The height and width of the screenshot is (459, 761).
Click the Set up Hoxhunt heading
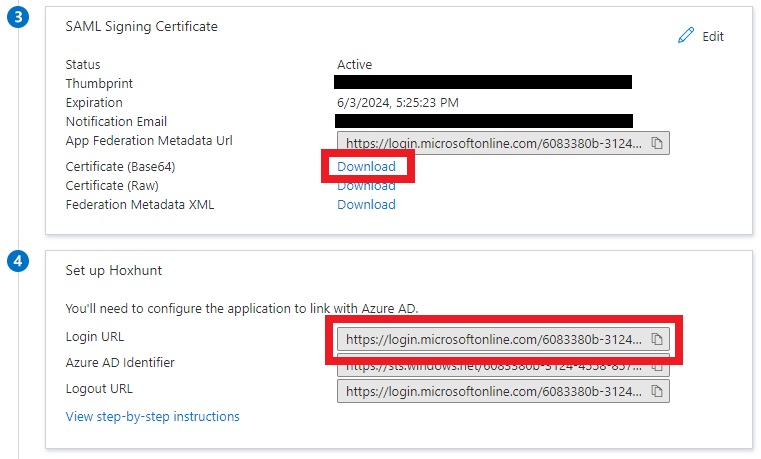click(x=112, y=270)
